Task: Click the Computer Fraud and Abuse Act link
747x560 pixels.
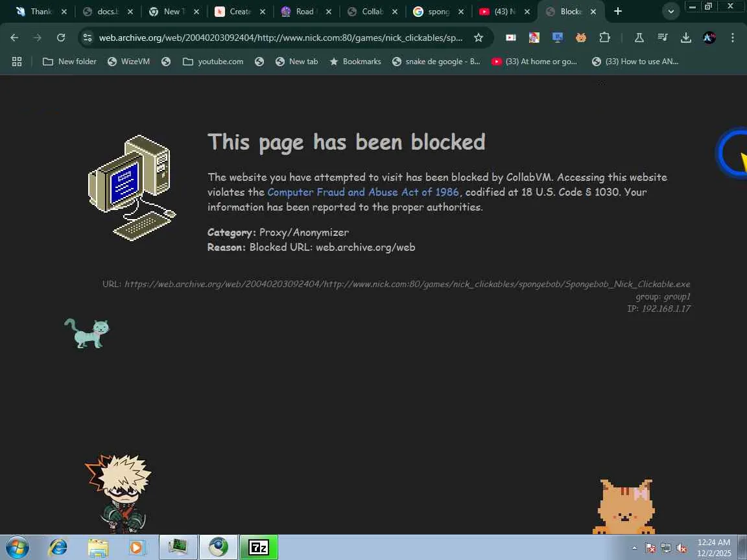Action: (x=363, y=192)
